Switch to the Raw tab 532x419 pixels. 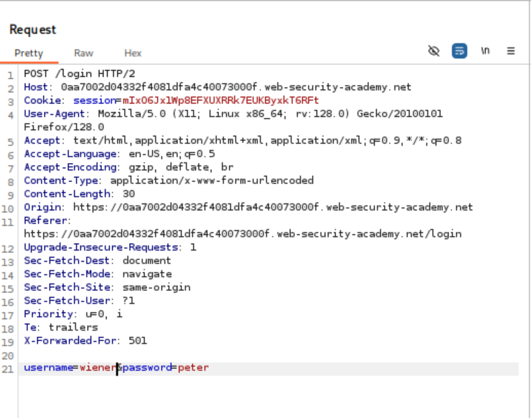click(84, 53)
